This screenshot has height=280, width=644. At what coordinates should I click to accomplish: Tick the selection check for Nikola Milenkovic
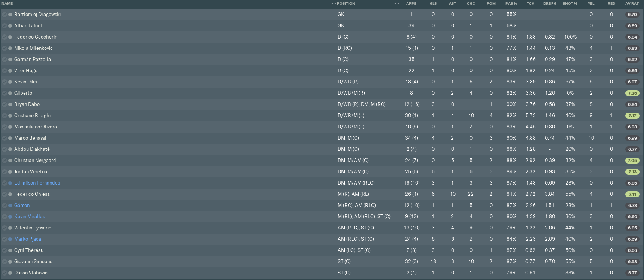(x=4, y=48)
